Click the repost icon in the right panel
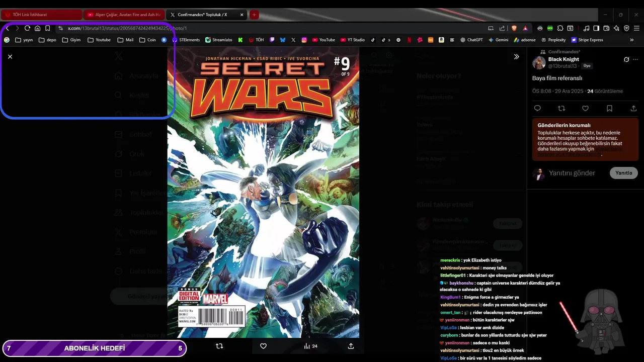Image resolution: width=644 pixels, height=362 pixels. point(561,108)
